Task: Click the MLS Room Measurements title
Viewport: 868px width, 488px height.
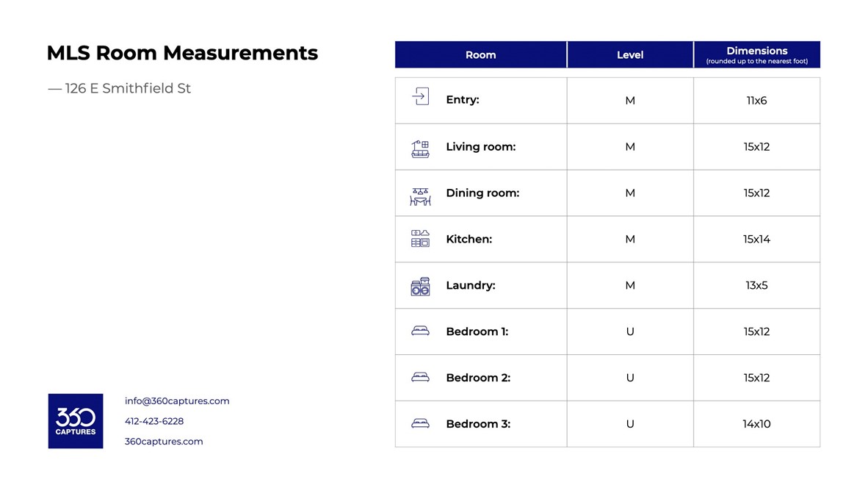Action: click(182, 53)
